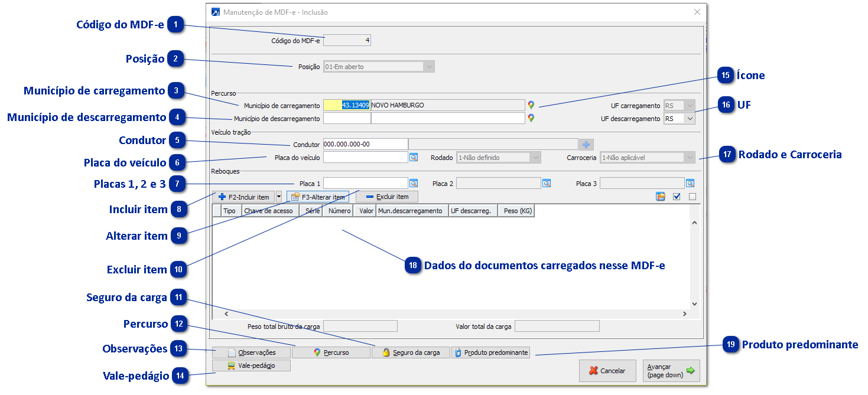868x395 pixels.
Task: Add new driver with Condutor plus icon
Action: [x=586, y=145]
